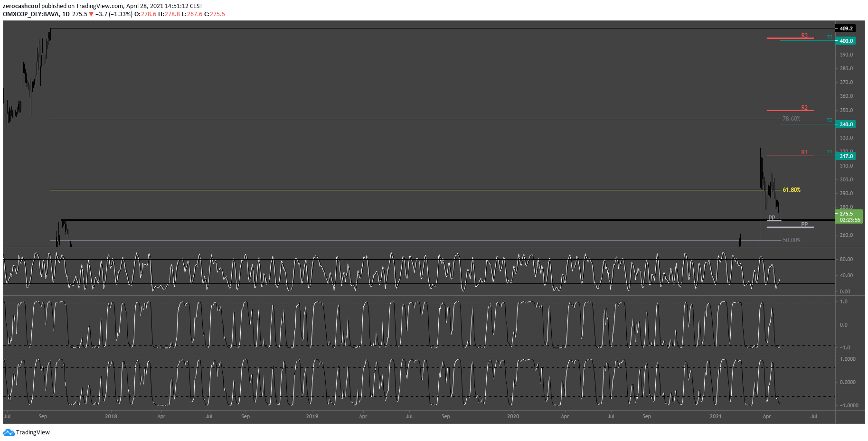Screen dimensions: 868x441
Task: Click the H:278.8 high value in header
Action: point(169,14)
